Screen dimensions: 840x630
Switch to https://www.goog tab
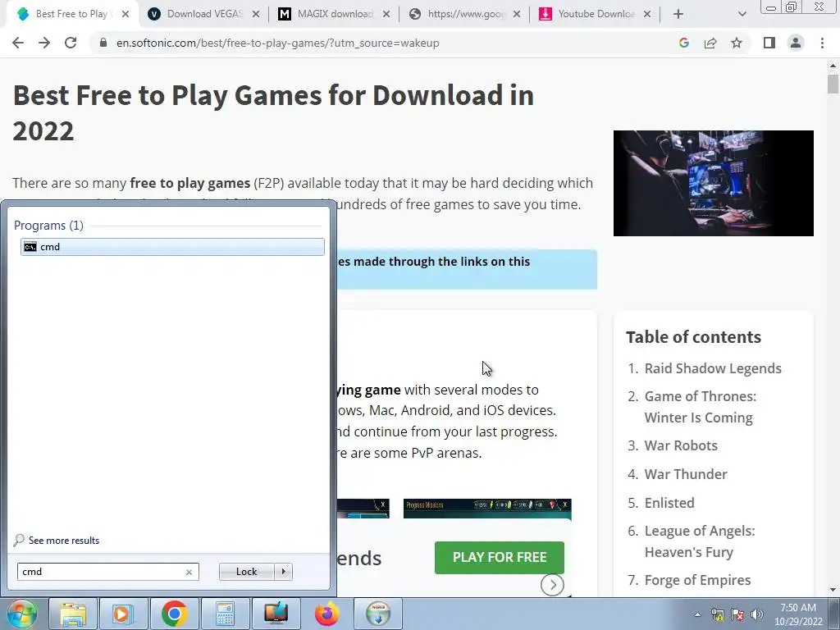(x=465, y=14)
